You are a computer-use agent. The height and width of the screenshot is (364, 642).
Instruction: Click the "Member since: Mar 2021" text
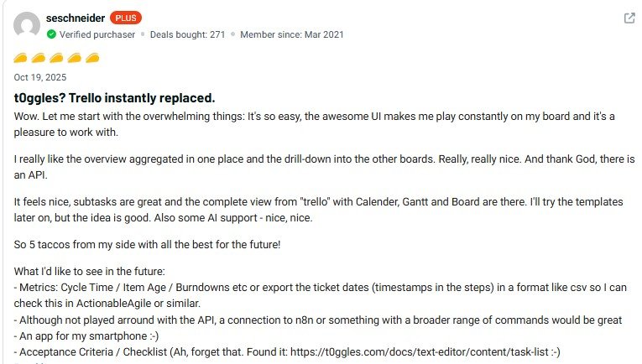pyautogui.click(x=291, y=34)
